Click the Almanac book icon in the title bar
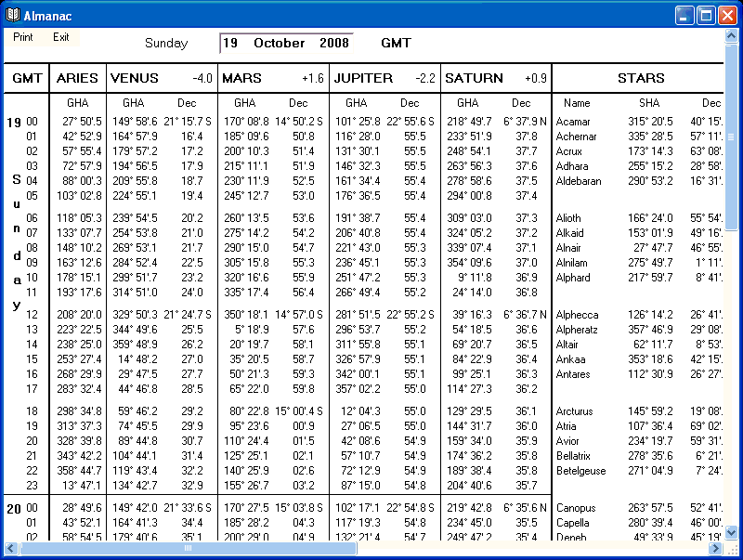Viewport: 743px width, 560px height. click(12, 14)
